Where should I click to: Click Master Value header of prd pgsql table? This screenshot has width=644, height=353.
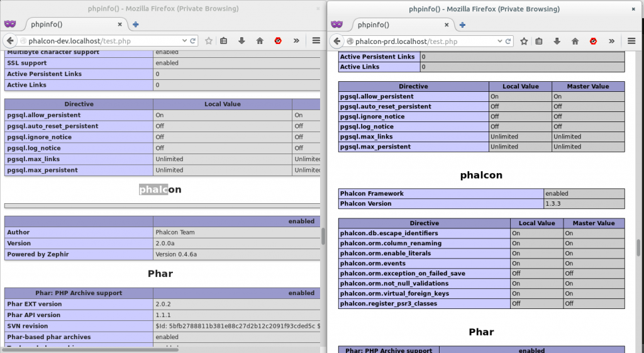point(588,86)
